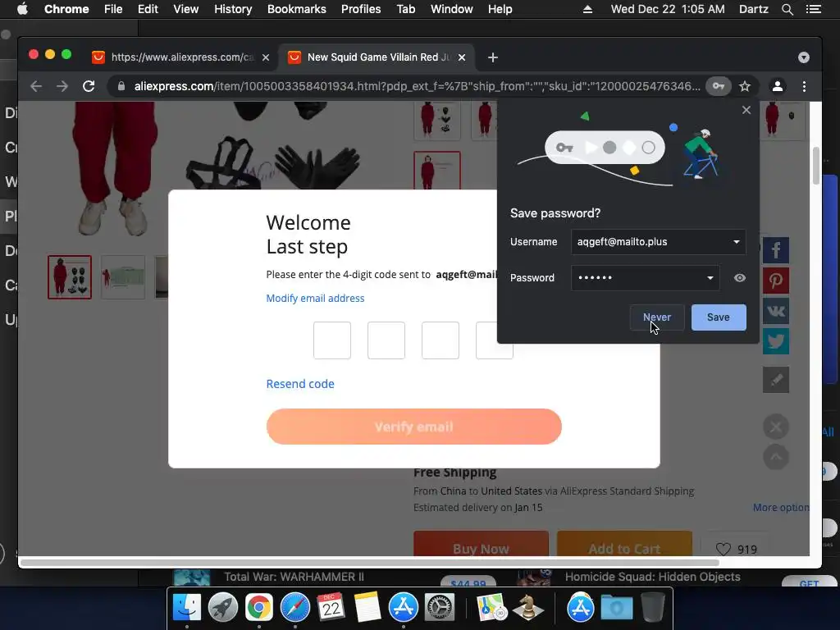The image size is (840, 630).
Task: Open Calendar from the Dock
Action: tap(331, 608)
